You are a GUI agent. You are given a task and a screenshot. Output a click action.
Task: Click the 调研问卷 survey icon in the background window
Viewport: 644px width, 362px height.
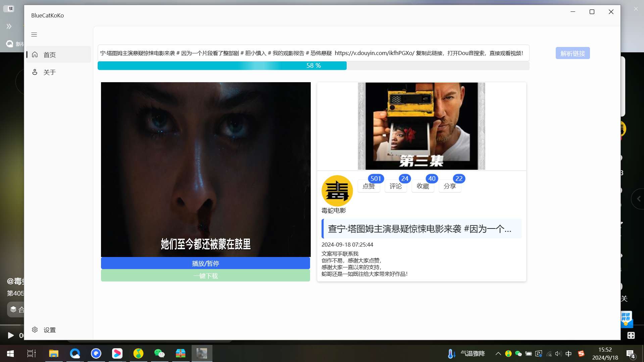click(x=626, y=319)
